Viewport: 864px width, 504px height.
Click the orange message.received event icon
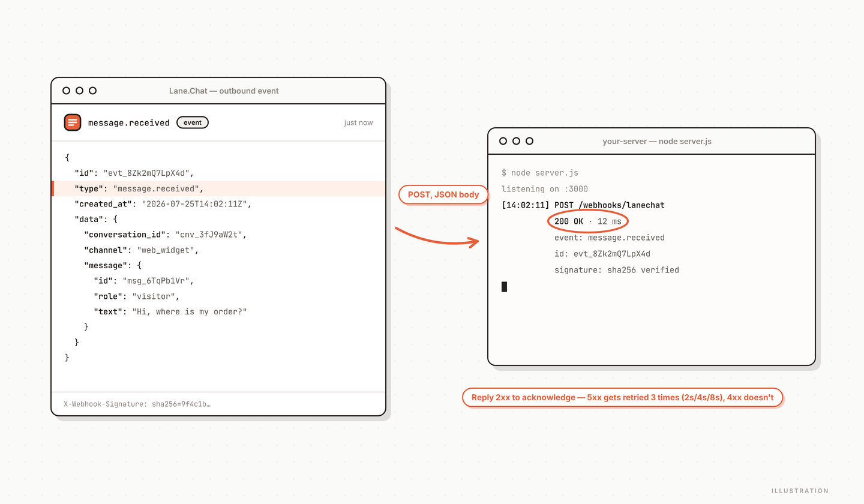[73, 122]
